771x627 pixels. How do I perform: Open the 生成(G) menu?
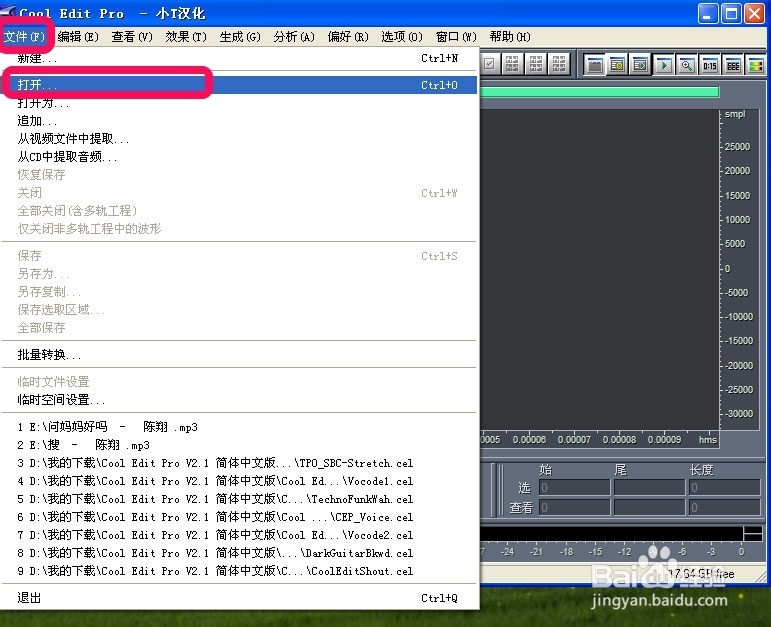[240, 36]
